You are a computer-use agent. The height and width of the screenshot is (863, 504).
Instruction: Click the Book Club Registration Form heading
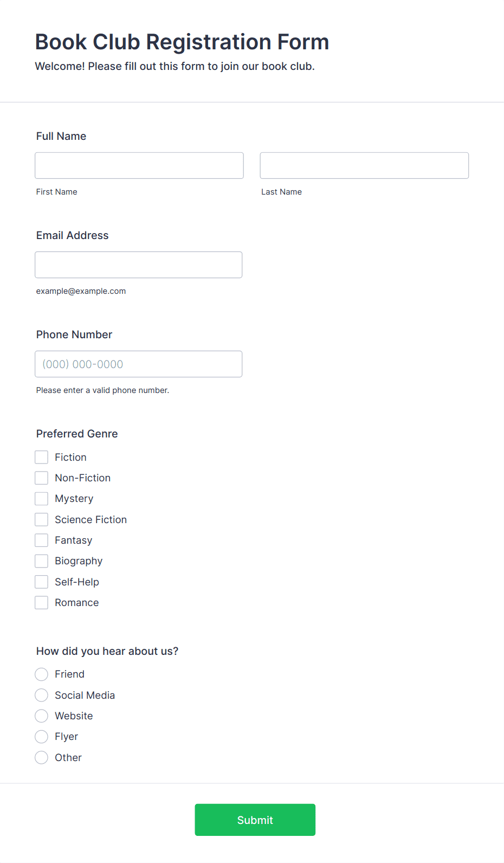point(182,42)
